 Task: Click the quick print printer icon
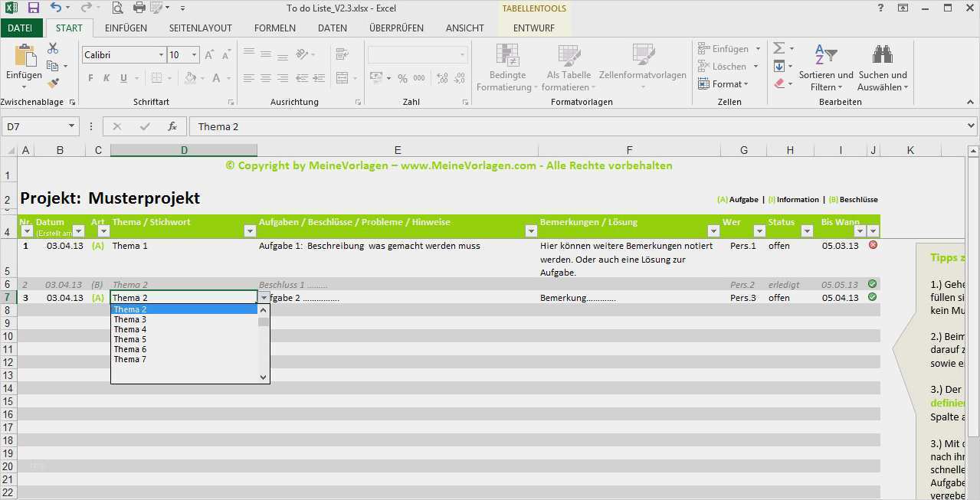click(x=139, y=8)
